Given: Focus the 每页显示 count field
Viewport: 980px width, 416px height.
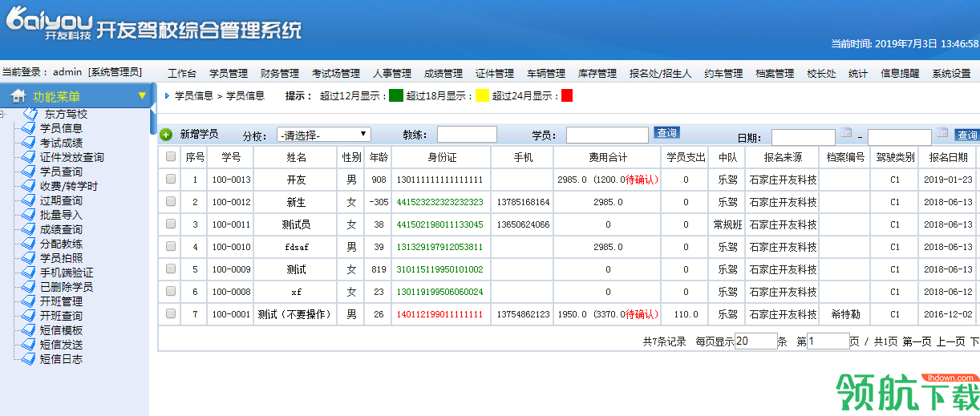Looking at the screenshot, I should (756, 341).
